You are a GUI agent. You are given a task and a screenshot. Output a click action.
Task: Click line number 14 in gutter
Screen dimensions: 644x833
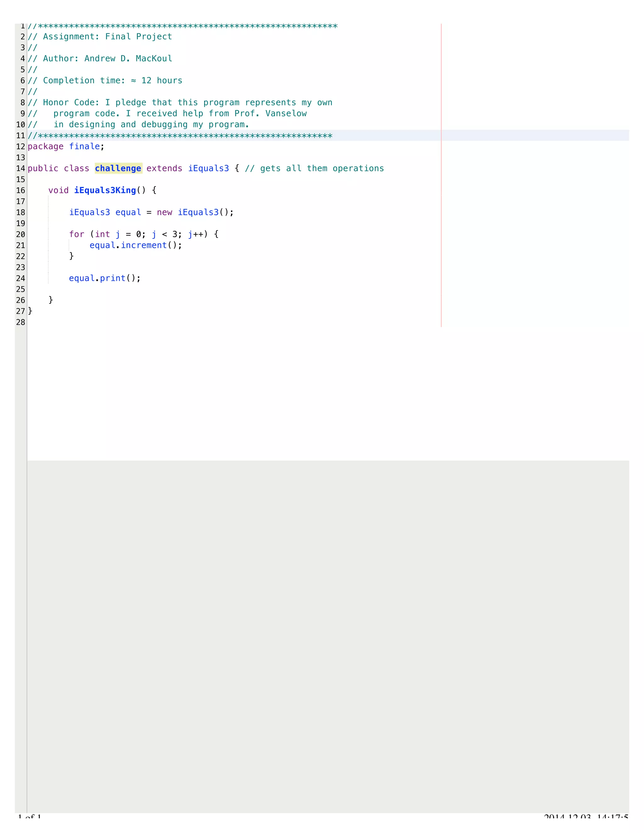(21, 168)
